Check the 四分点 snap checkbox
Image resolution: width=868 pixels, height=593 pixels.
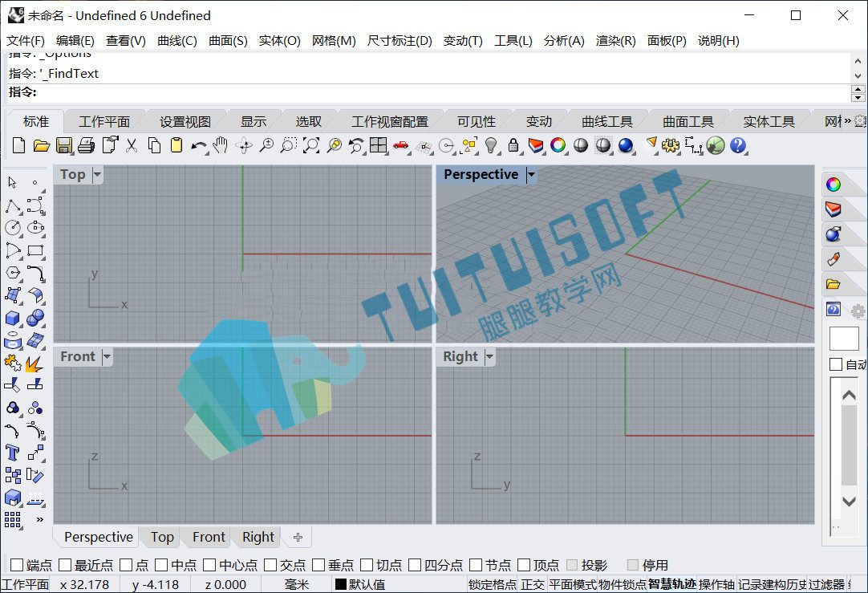pyautogui.click(x=415, y=565)
